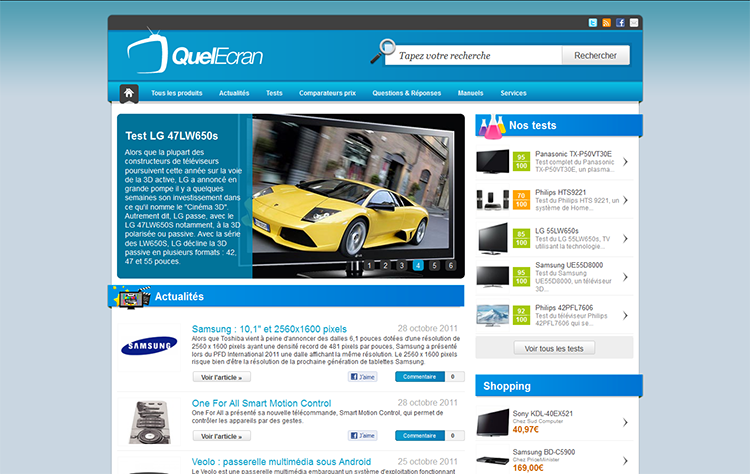Select slide 1 in the slideshow
Viewport: 750px width, 474px height.
pos(369,265)
